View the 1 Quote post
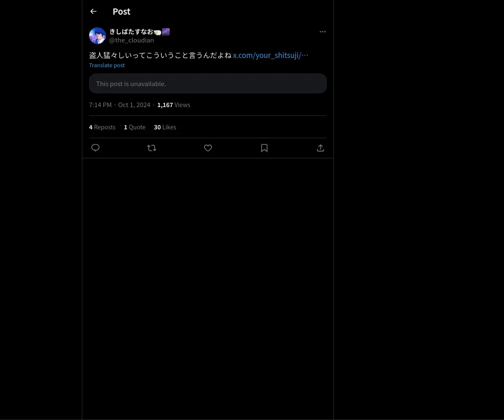Image resolution: width=504 pixels, height=420 pixels. point(134,127)
